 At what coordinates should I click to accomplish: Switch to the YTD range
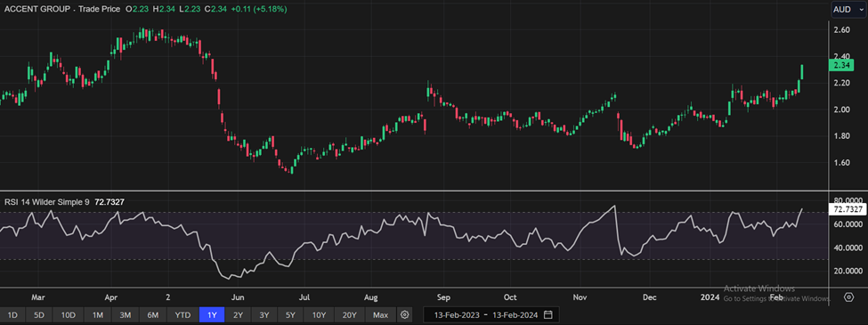coord(183,315)
